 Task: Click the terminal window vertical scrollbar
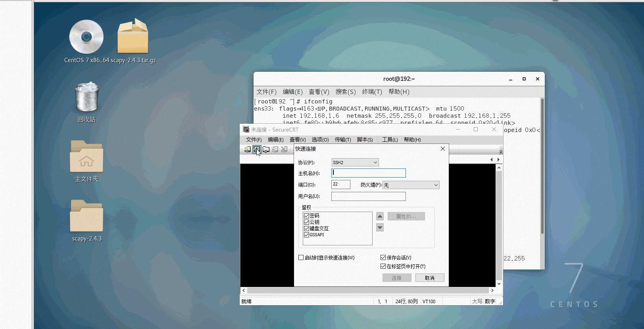(x=542, y=166)
